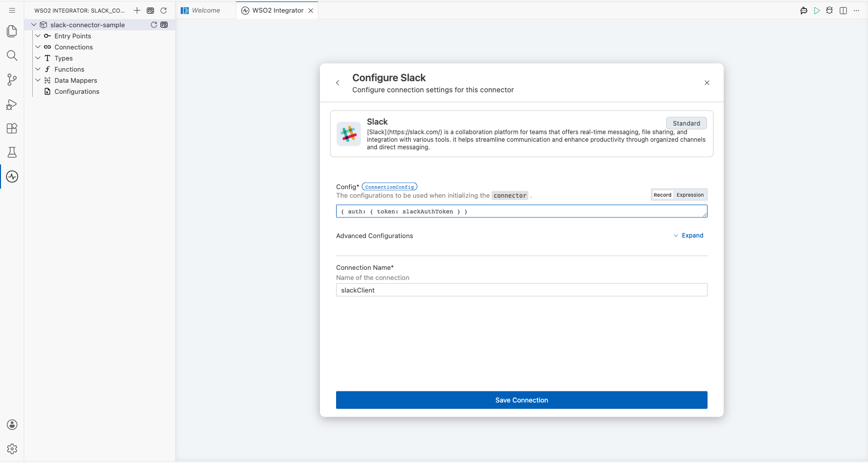
Task: Open the Testing flask view
Action: 12,152
